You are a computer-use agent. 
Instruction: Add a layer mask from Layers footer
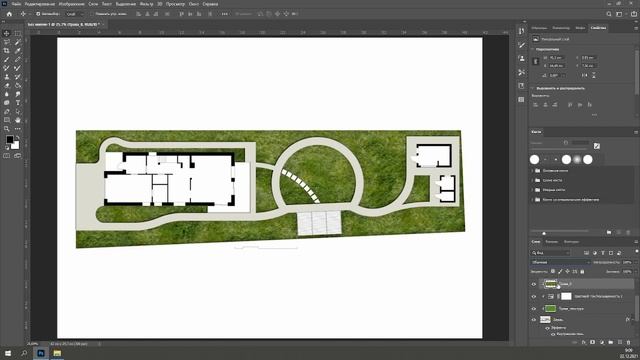point(593,342)
